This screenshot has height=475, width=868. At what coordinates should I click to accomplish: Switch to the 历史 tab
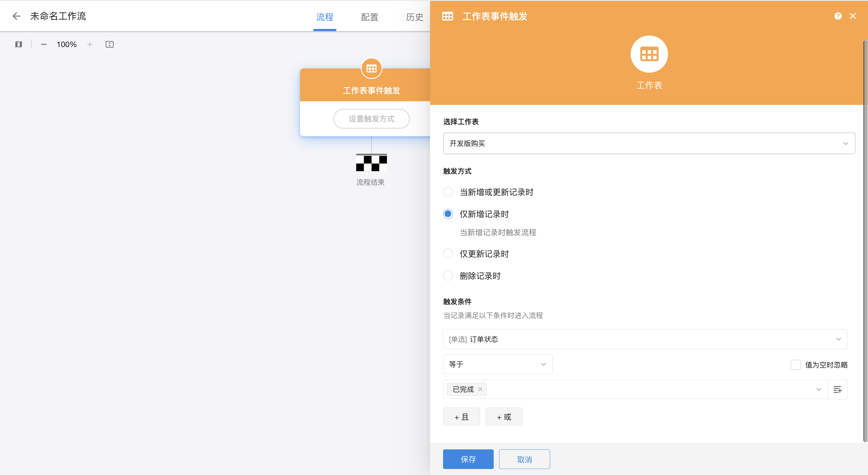coord(414,17)
